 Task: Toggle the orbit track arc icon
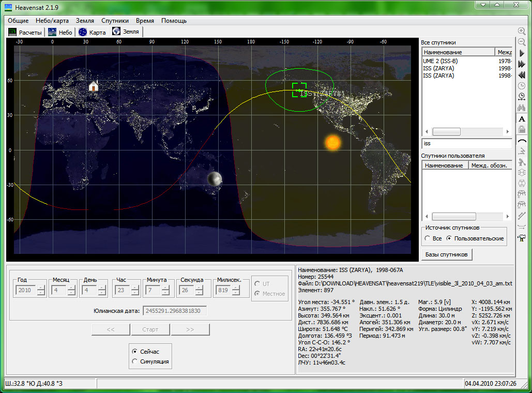point(522,141)
